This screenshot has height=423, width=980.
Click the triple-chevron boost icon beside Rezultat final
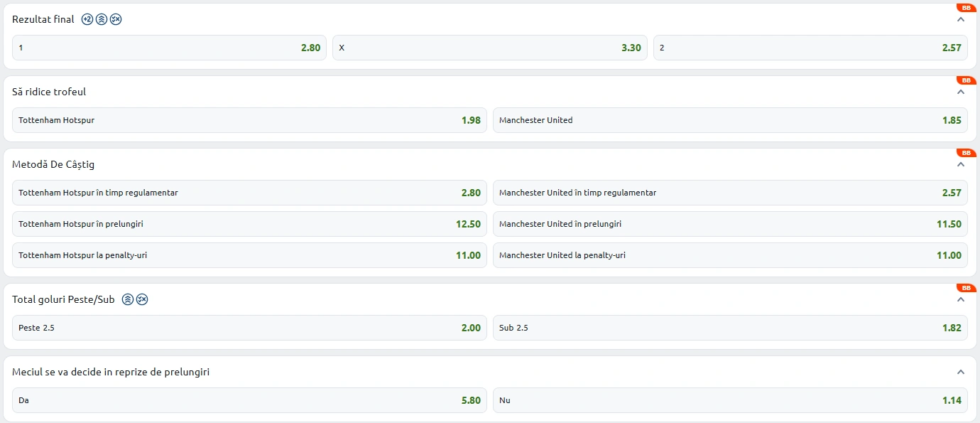102,19
